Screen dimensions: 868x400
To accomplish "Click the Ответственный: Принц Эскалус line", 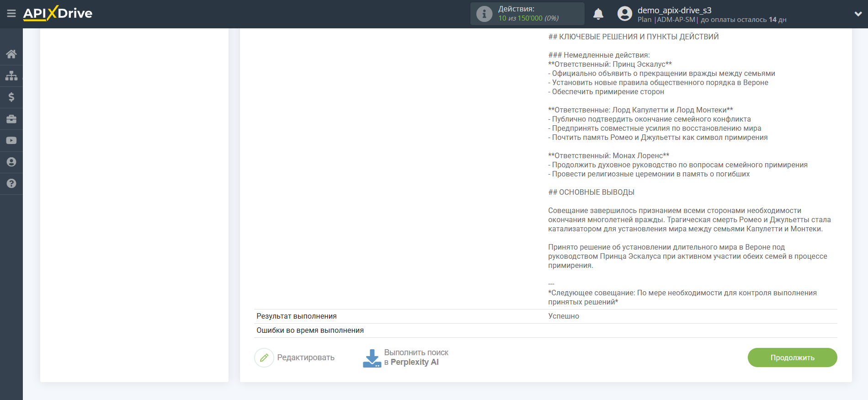I will [610, 64].
